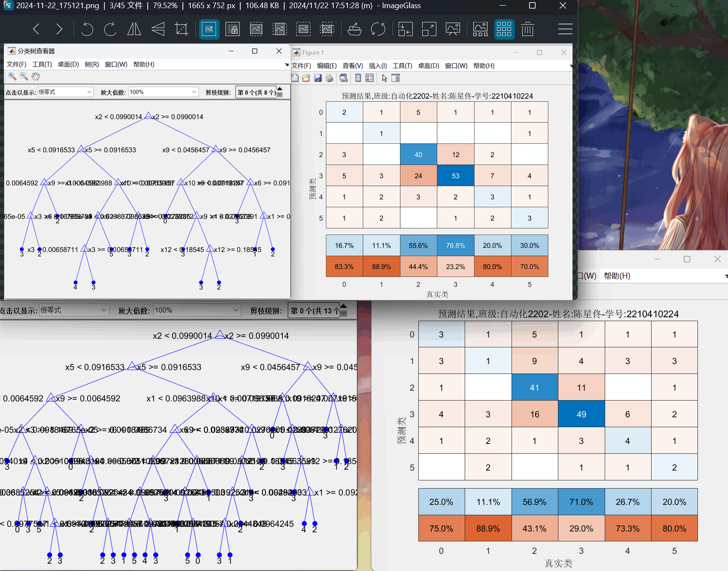Click confusion matrix cell 40

click(x=418, y=155)
